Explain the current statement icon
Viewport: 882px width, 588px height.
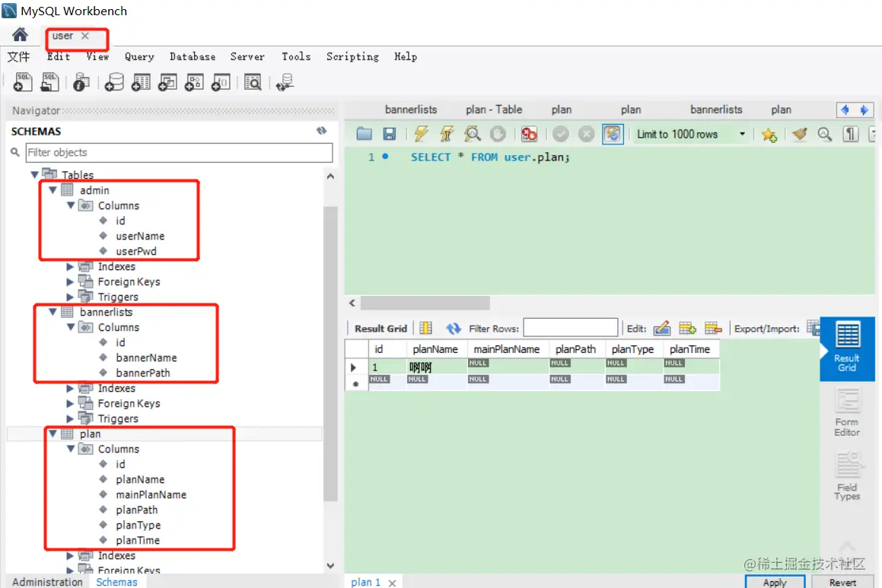pyautogui.click(x=472, y=134)
